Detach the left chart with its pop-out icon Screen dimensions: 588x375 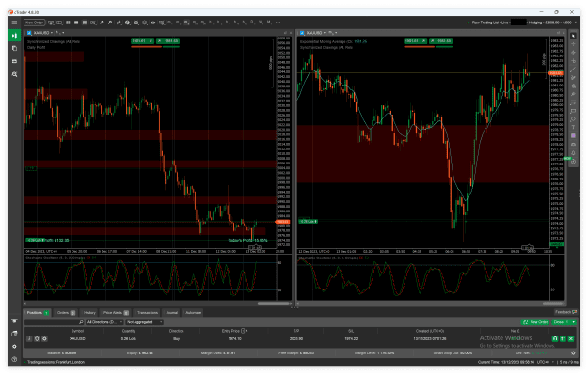tap(285, 33)
